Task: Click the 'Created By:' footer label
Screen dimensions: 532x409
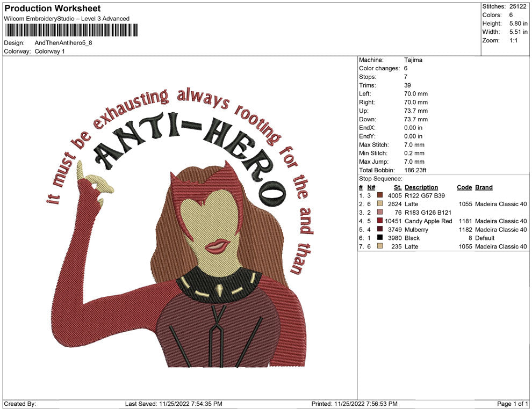Action: tap(20, 404)
